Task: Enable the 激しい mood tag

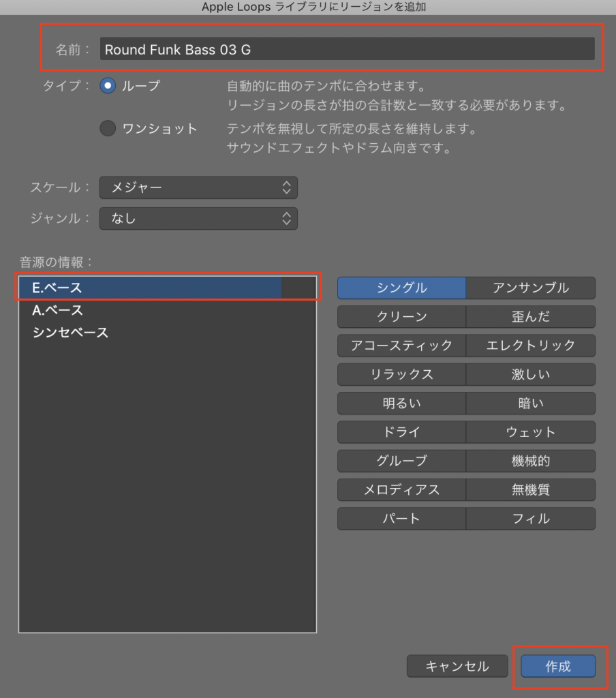Action: point(530,374)
